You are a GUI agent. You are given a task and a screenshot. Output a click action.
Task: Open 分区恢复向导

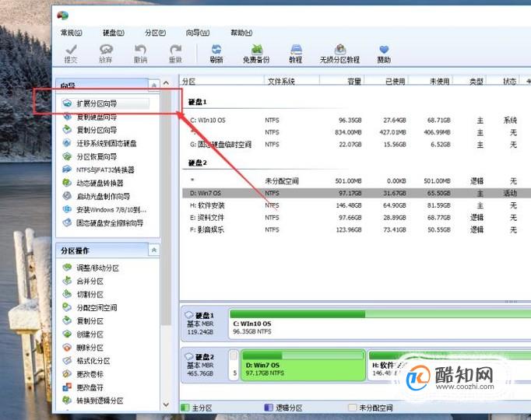tap(90, 156)
